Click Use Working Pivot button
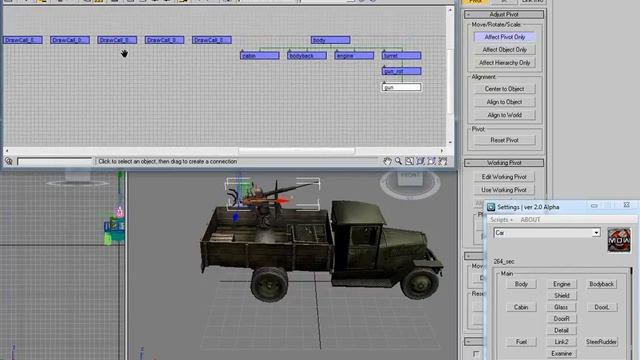The height and width of the screenshot is (360, 640). coord(504,190)
